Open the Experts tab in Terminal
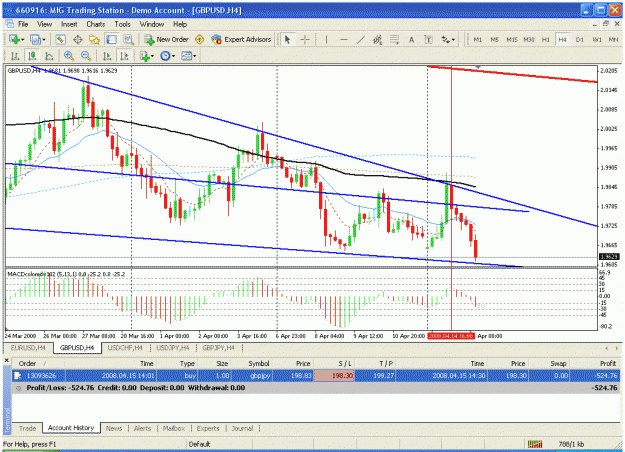Image resolution: width=625 pixels, height=452 pixels. coord(208,428)
